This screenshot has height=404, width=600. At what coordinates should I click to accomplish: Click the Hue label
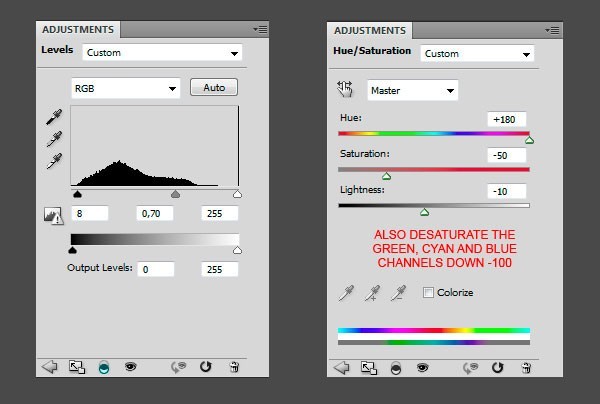click(351, 117)
